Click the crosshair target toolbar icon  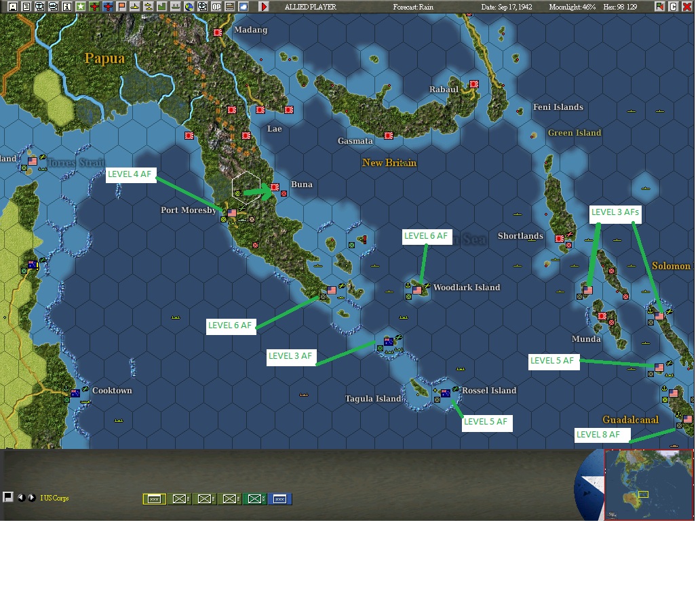203,7
